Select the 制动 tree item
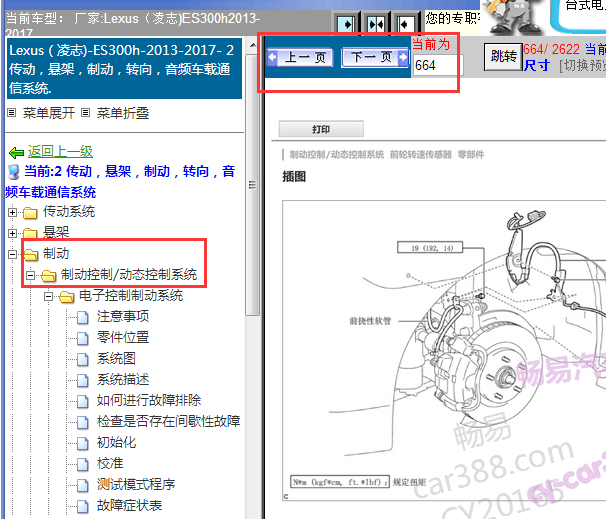606x519 pixels. tap(56, 254)
